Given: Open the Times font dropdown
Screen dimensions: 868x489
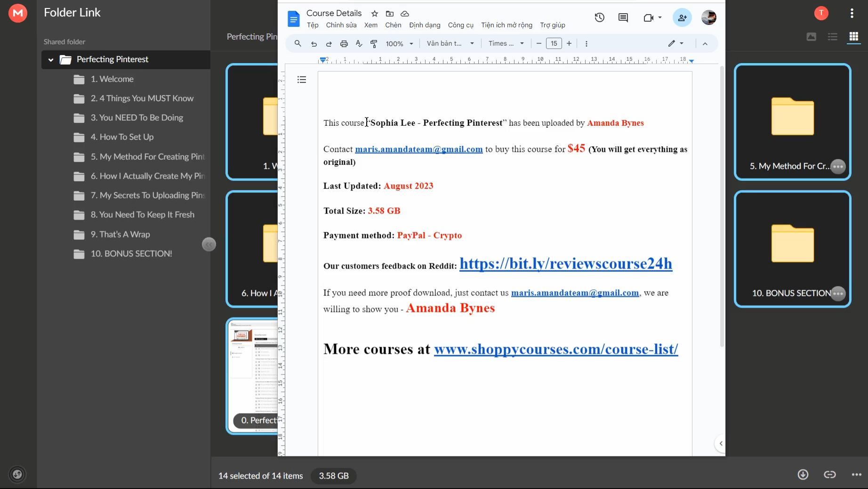Looking at the screenshot, I should point(506,43).
